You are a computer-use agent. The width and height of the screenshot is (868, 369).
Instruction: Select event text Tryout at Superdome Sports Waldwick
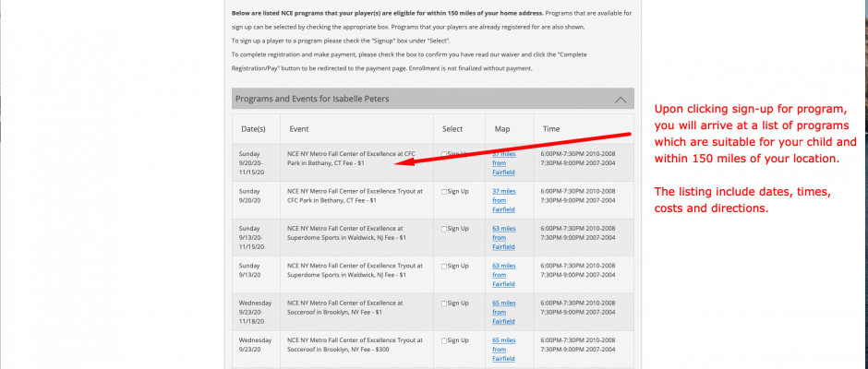point(355,270)
